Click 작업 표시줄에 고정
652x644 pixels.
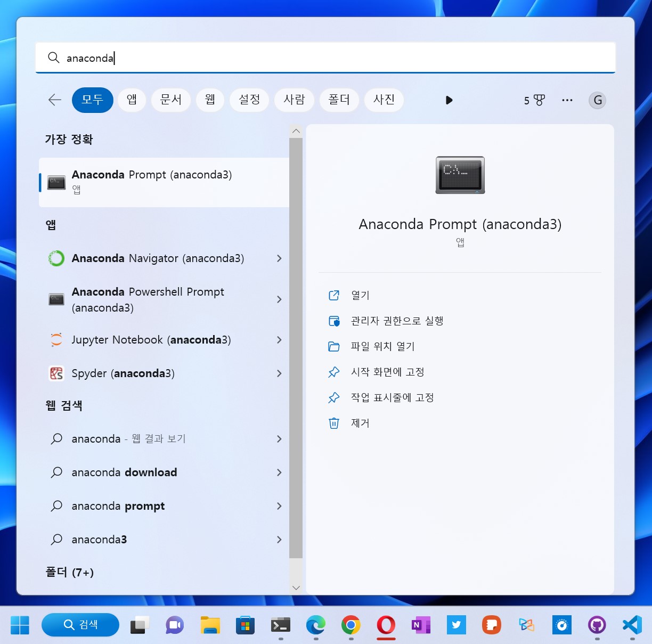[393, 397]
